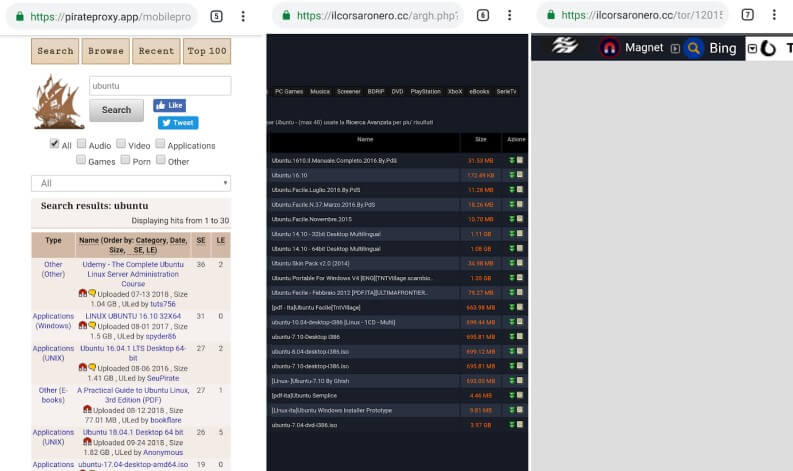
Task: Open uploader tuts756 profile link
Action: 163,304
